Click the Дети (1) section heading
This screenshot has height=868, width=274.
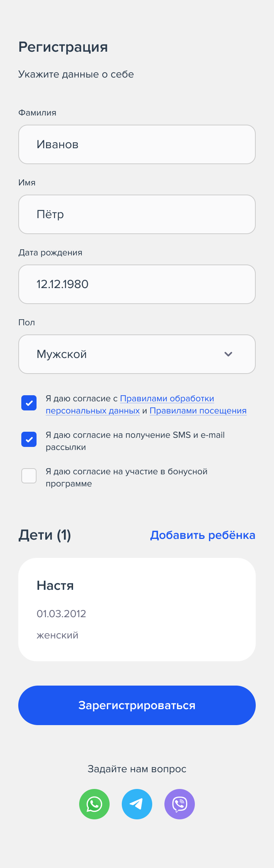[45, 535]
